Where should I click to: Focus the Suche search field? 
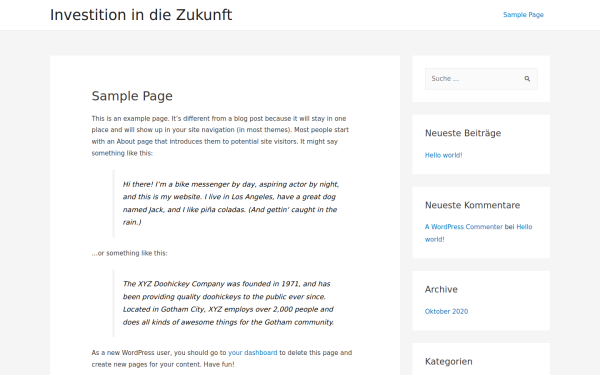(x=481, y=79)
